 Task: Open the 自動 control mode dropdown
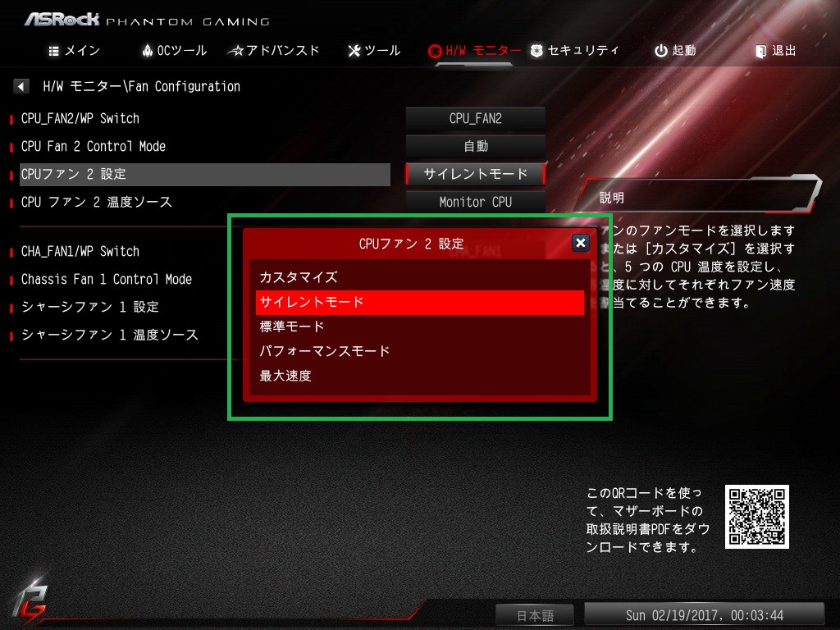pyautogui.click(x=475, y=146)
